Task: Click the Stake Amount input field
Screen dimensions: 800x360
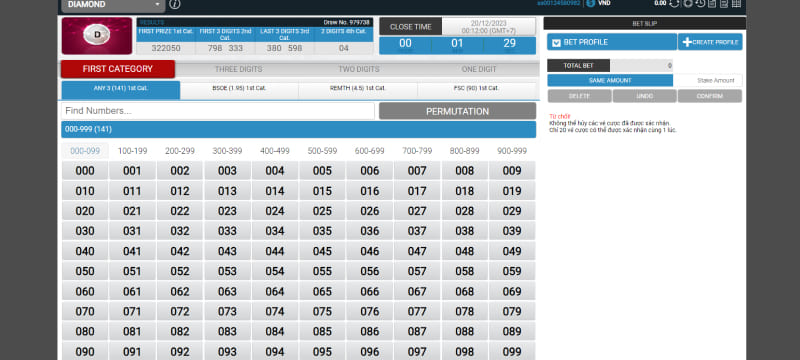Action: click(x=708, y=81)
